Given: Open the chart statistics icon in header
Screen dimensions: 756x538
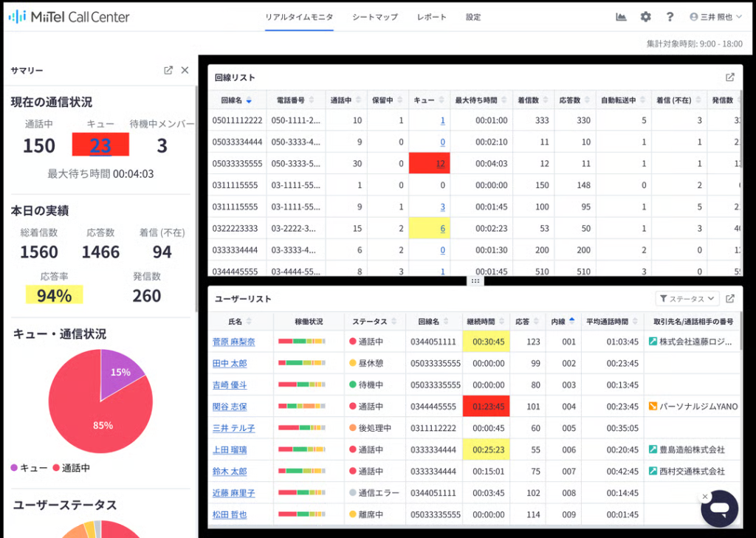Looking at the screenshot, I should pyautogui.click(x=622, y=17).
